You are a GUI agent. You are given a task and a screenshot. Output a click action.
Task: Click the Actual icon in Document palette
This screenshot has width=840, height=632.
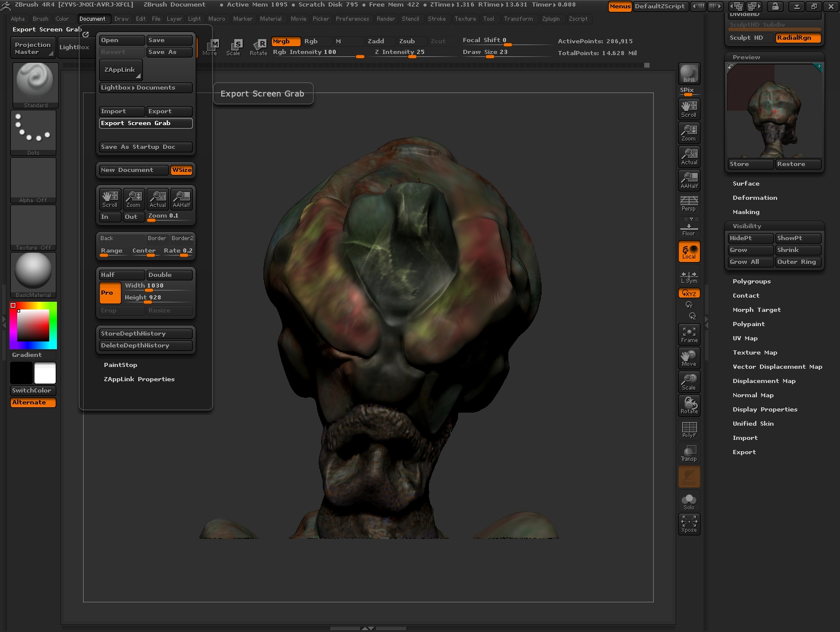(157, 199)
